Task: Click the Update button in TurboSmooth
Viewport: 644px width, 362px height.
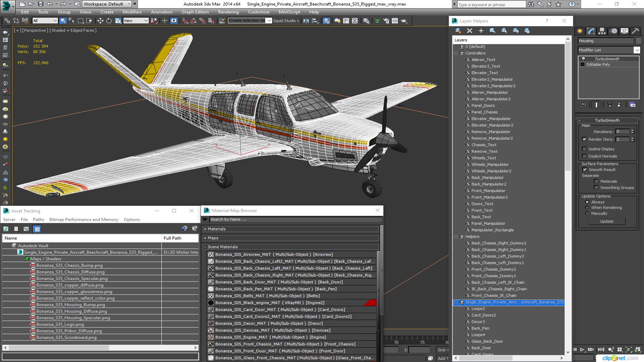Action: pos(606,222)
